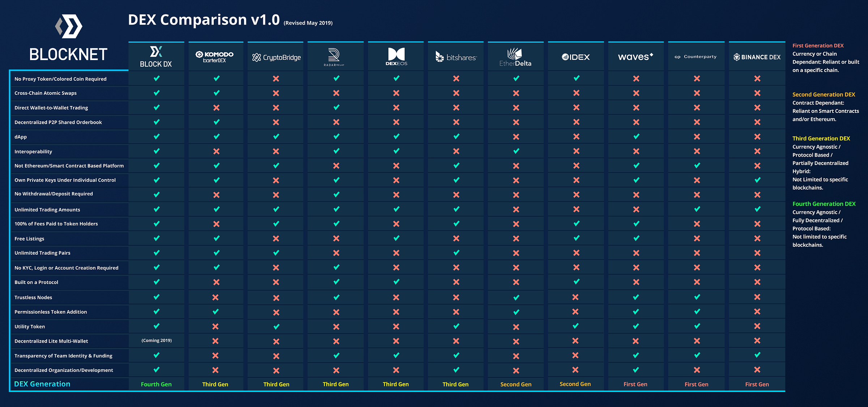Click First Gen label under waves
This screenshot has width=868, height=407.
[635, 384]
